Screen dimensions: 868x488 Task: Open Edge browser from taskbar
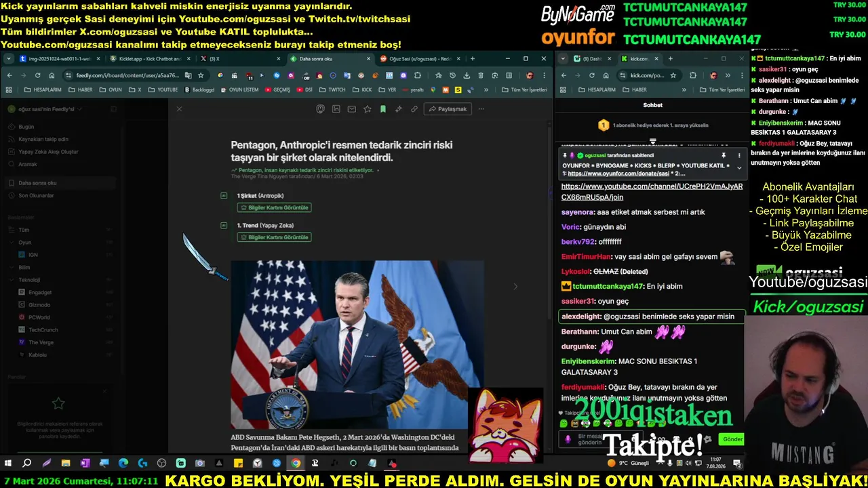pos(123,464)
